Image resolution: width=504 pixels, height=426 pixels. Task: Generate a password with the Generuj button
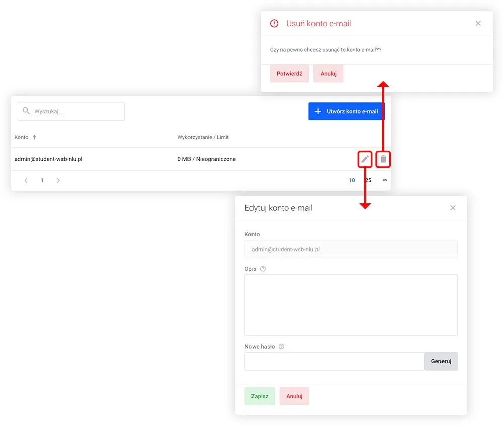tap(440, 361)
